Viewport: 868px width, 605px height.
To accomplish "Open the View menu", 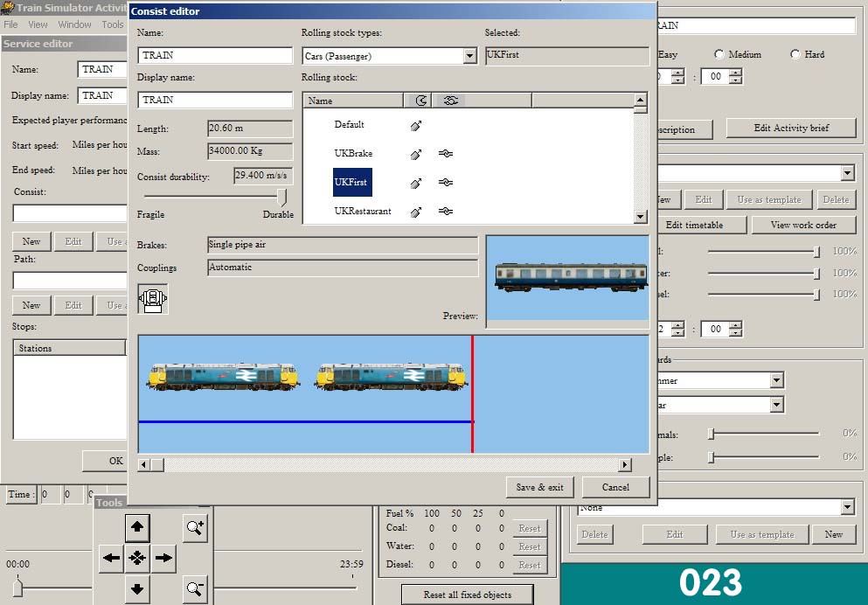I will [38, 24].
